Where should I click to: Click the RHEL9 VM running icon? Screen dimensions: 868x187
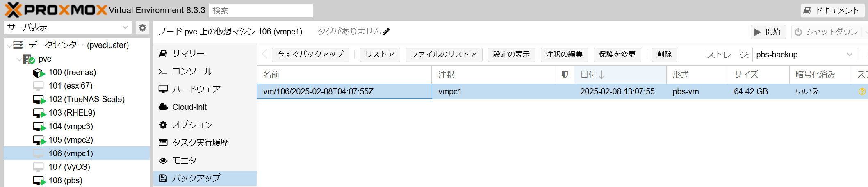[x=39, y=113]
